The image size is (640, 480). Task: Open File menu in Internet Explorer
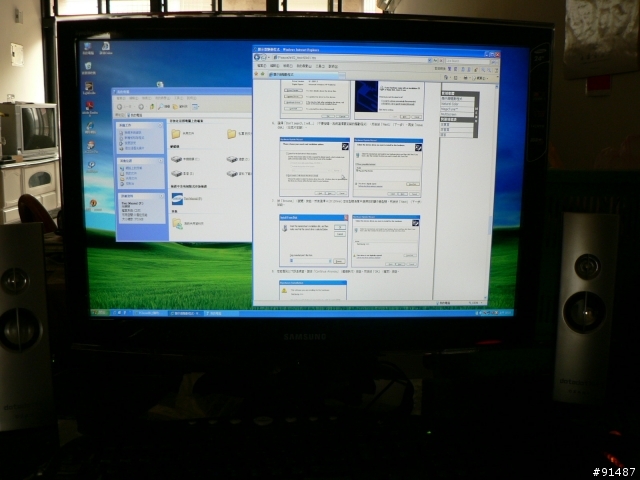click(261, 66)
